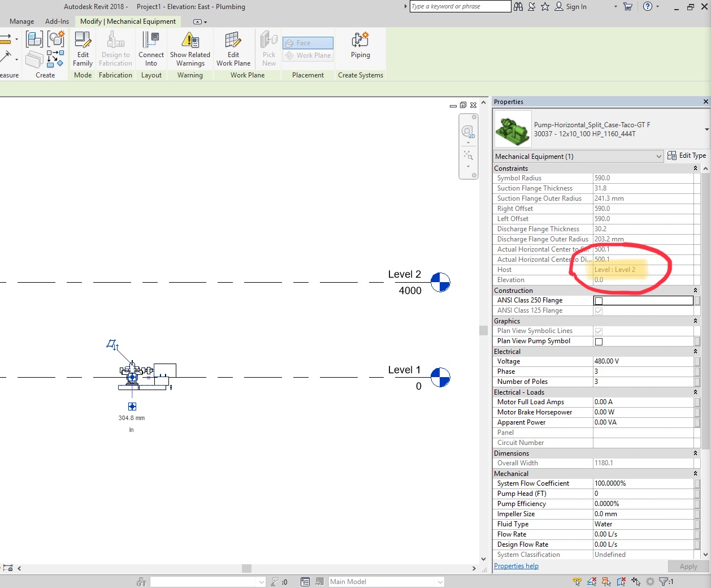
Task: Click the 2D navigation wheel icon
Action: click(468, 132)
